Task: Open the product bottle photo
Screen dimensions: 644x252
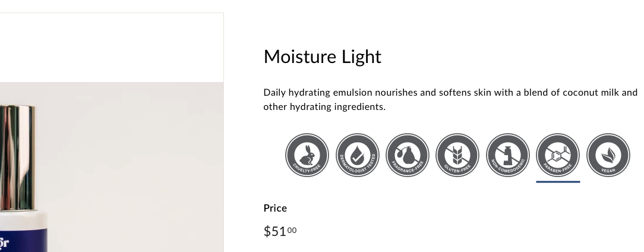Action: pos(112,167)
